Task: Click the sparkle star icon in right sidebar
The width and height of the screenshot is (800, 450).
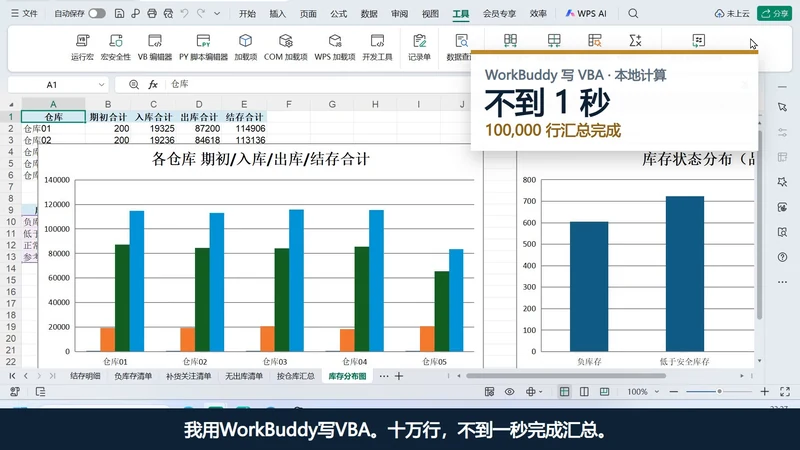Action: (x=782, y=182)
